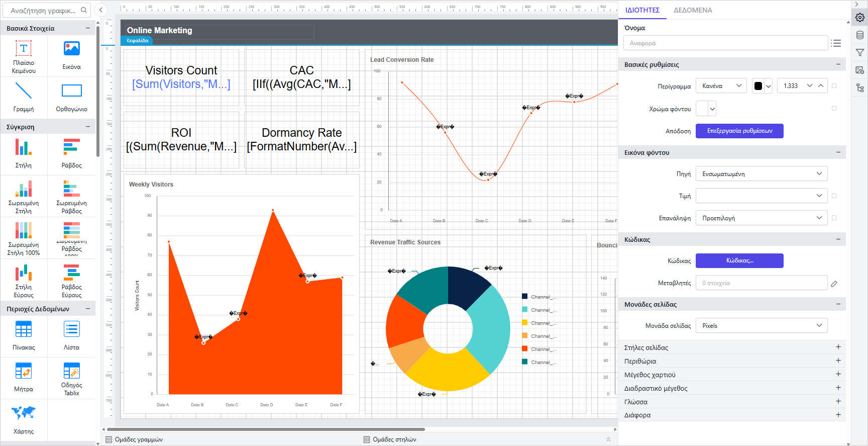Toggle the checkbox beside Χρώμα φόντου row
This screenshot has height=446, width=868.
tap(834, 108)
